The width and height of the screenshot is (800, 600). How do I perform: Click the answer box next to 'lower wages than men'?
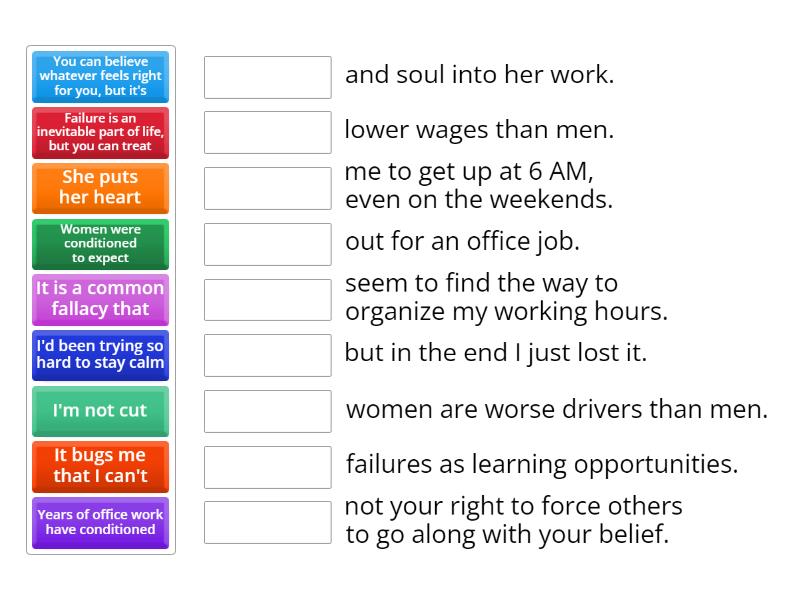[267, 130]
